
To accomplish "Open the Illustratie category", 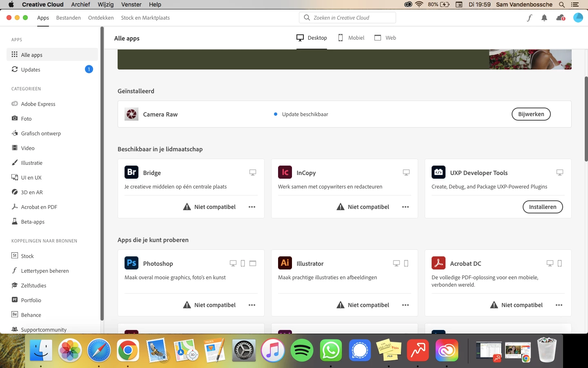I will click(52, 163).
